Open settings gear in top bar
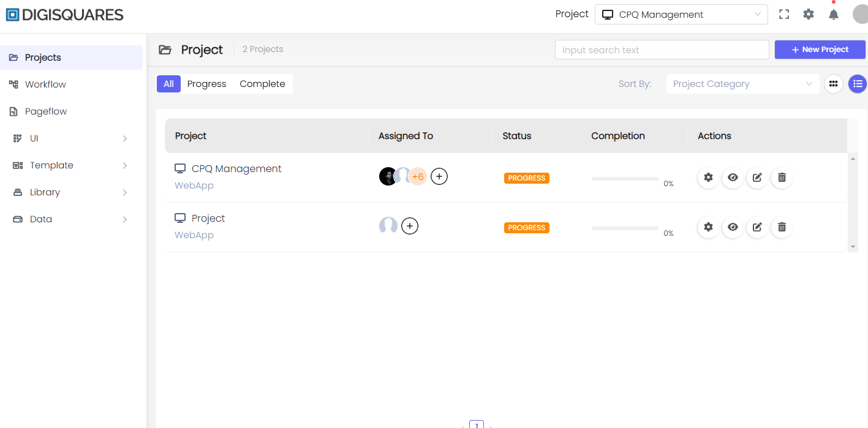 click(809, 14)
